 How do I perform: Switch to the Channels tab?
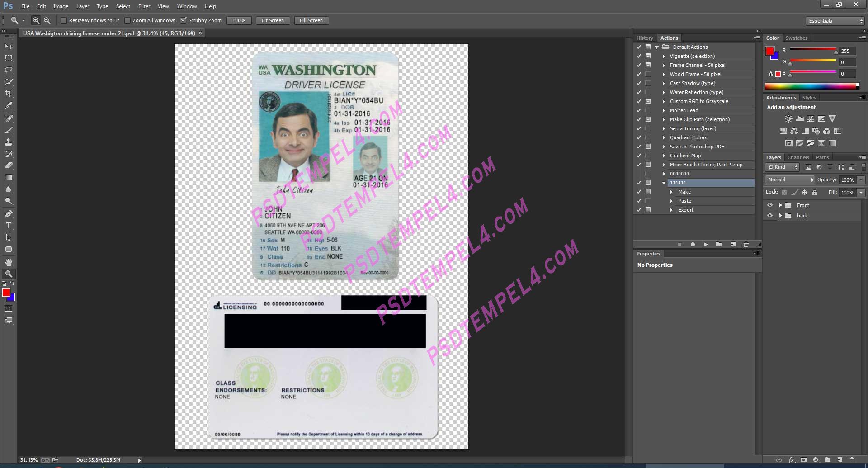[x=798, y=157]
